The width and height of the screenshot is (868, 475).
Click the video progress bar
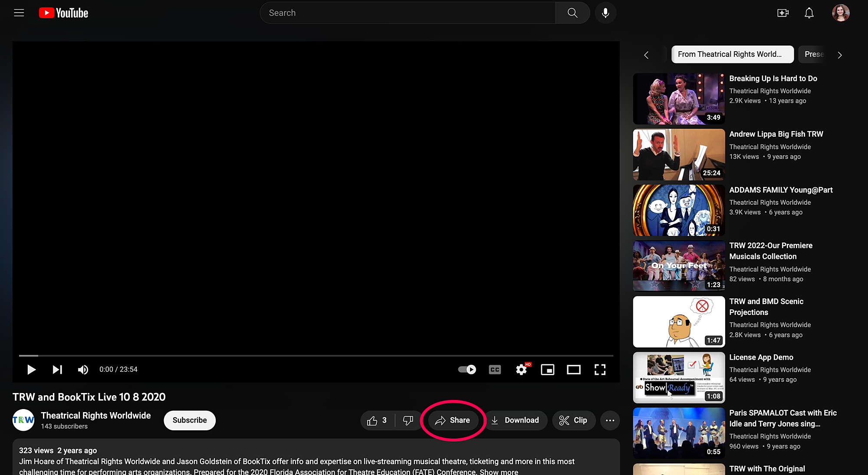point(316,356)
